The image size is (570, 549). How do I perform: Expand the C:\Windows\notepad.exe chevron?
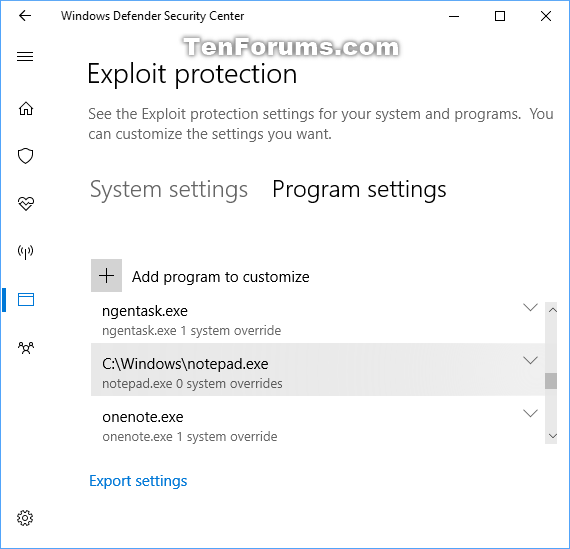pyautogui.click(x=530, y=360)
